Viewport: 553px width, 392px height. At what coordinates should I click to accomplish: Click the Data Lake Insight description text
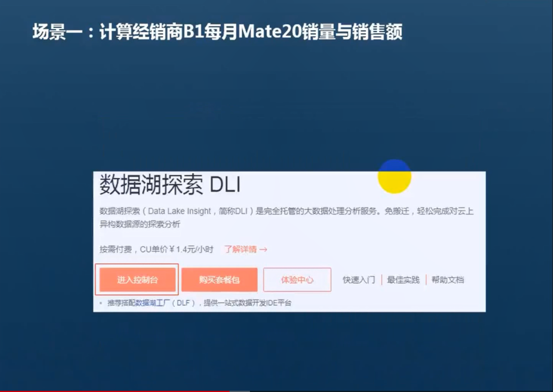[x=287, y=217]
